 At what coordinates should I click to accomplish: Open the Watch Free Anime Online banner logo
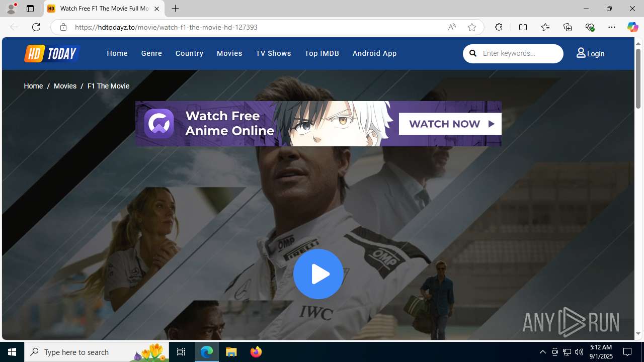(159, 124)
